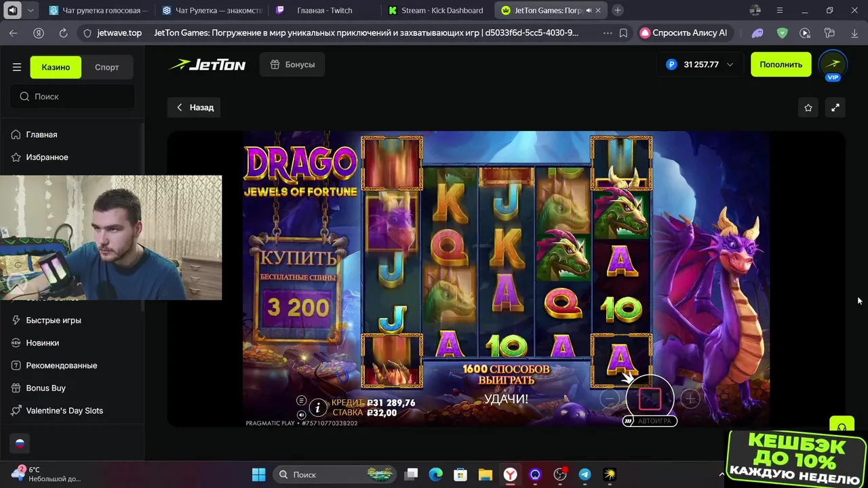Reload the page
The width and height of the screenshot is (868, 488).
click(63, 33)
